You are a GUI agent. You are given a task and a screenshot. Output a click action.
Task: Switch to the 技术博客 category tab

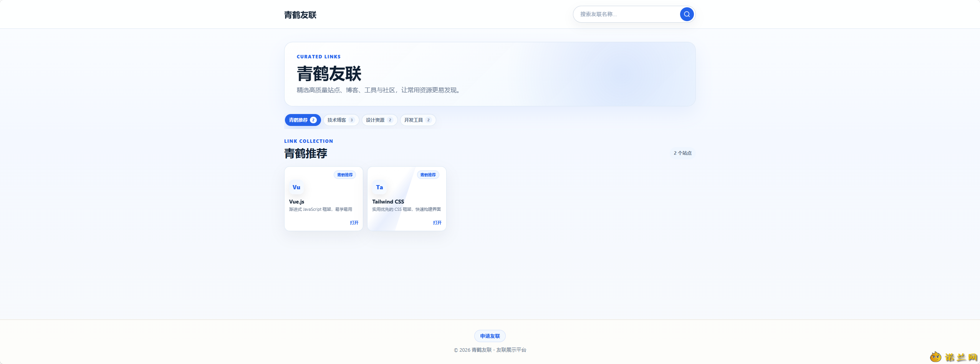(341, 120)
